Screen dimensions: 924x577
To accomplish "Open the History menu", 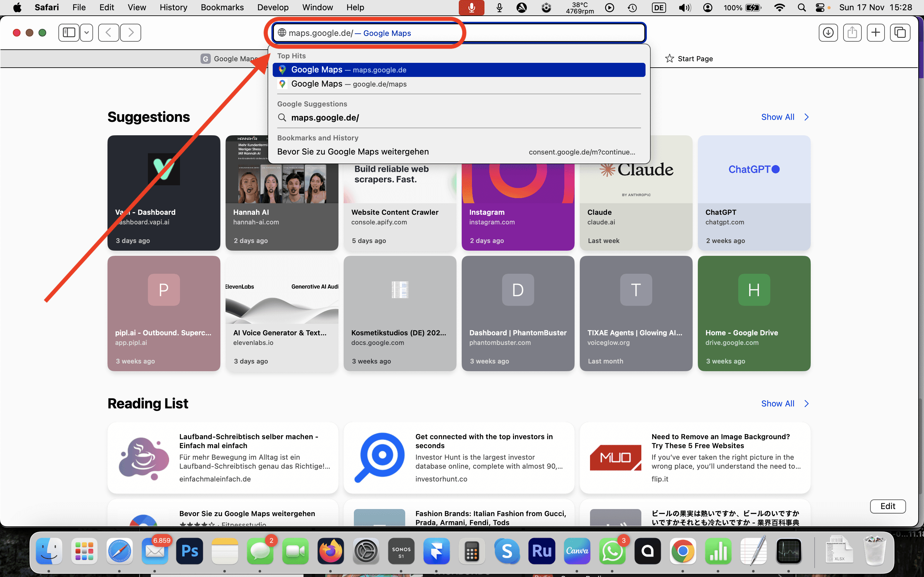I will point(173,7).
